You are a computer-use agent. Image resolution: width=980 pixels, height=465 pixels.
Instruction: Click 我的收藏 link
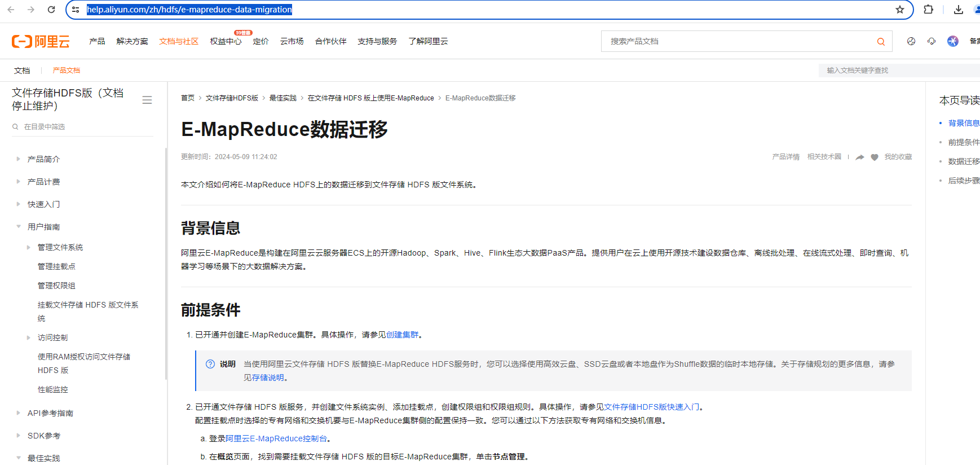[x=898, y=157]
